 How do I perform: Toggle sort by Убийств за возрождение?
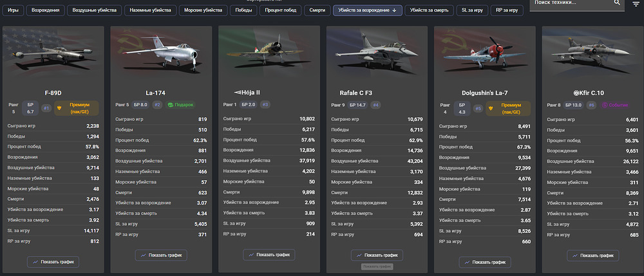367,10
